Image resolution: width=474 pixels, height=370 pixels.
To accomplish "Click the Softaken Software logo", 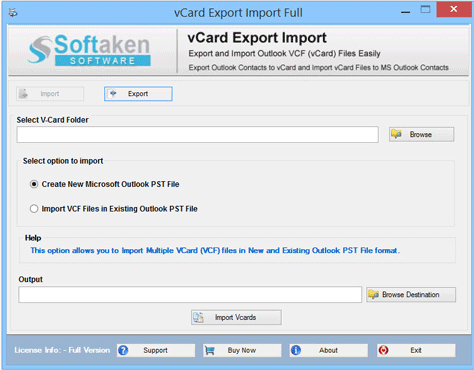I will (x=89, y=51).
